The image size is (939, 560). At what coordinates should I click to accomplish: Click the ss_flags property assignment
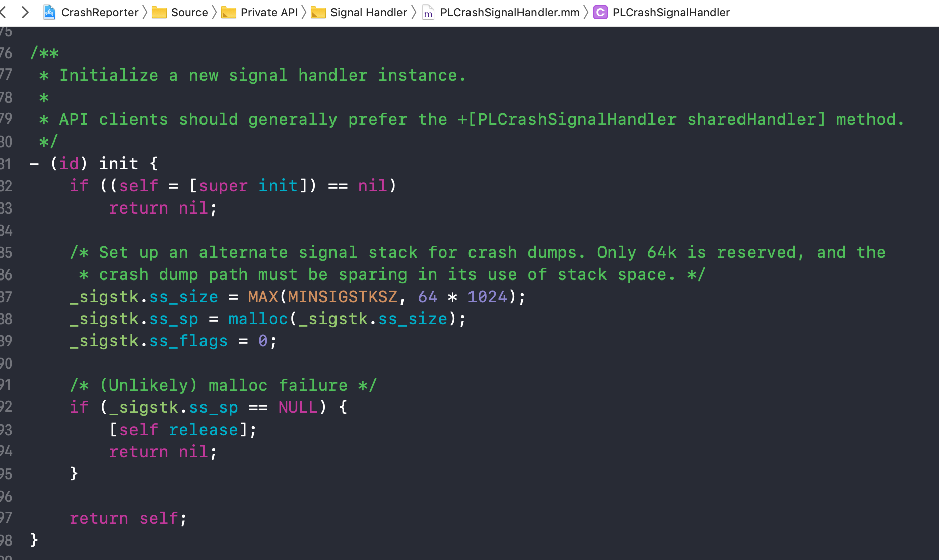click(188, 341)
